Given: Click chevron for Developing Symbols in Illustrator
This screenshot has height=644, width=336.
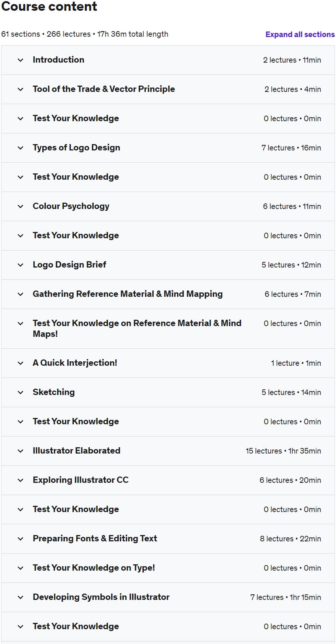Looking at the screenshot, I should 21,597.
